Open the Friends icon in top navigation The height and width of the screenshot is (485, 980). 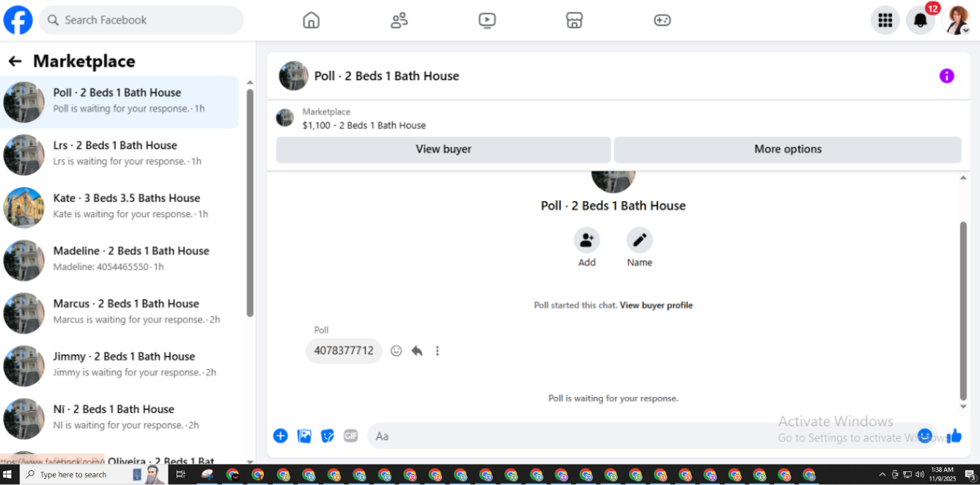[x=399, y=21]
